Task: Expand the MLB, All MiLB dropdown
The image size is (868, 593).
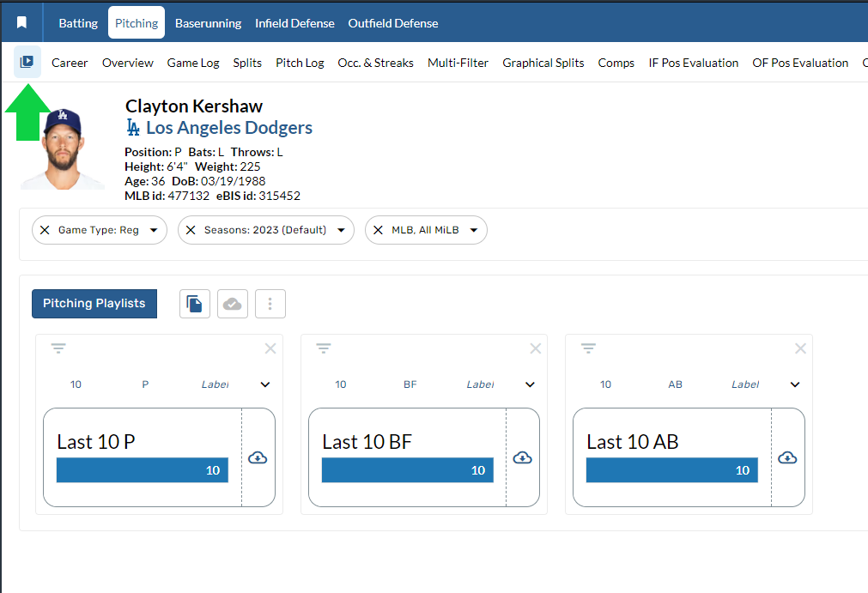Action: tap(473, 230)
